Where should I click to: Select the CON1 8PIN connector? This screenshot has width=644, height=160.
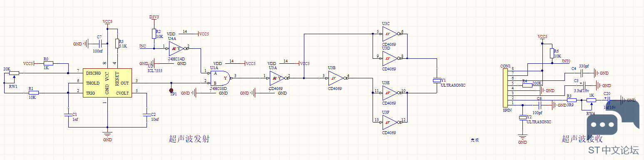coord(505,88)
